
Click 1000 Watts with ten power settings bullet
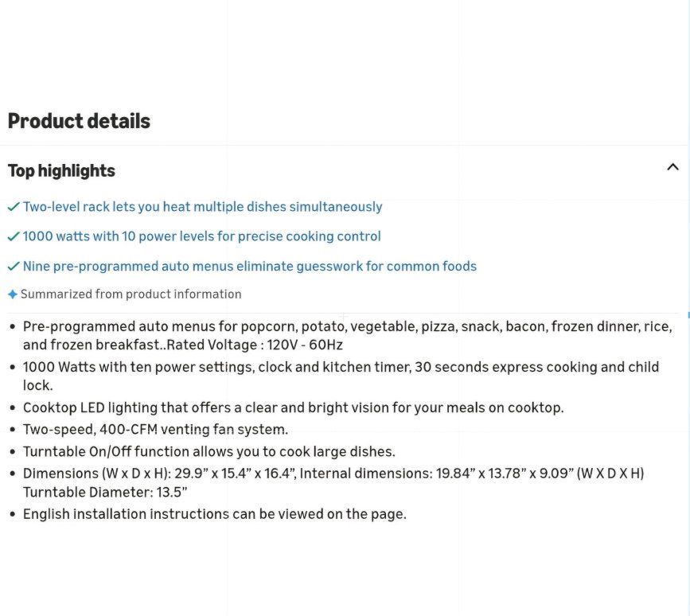click(x=341, y=376)
